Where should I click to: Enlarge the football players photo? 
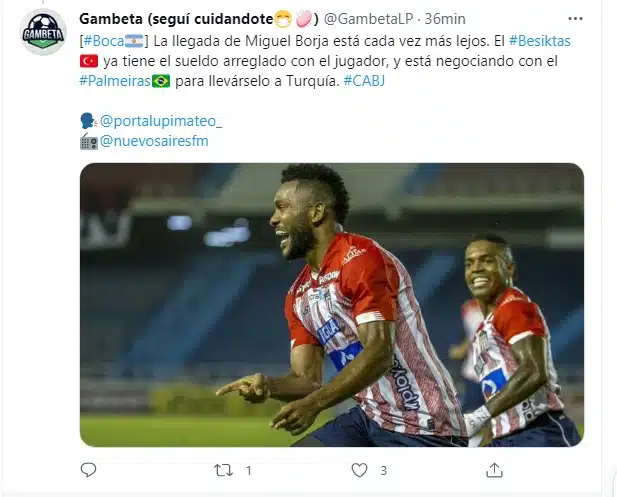332,305
